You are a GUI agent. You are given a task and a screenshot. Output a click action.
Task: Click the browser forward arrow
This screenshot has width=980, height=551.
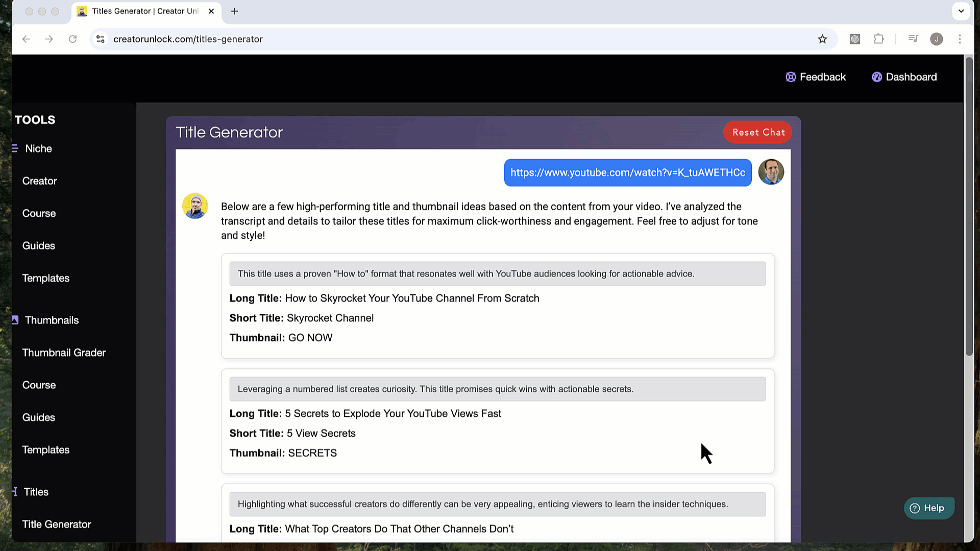click(x=49, y=39)
